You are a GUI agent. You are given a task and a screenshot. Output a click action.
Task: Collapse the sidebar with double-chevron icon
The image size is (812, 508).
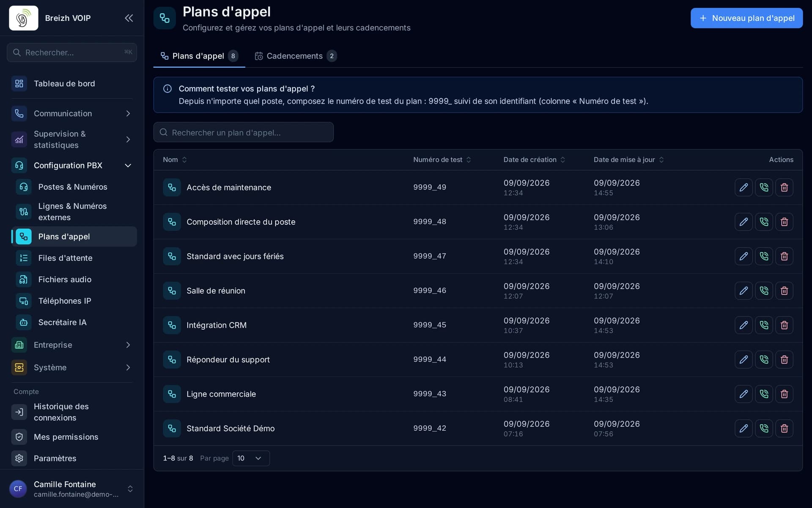pos(129,18)
